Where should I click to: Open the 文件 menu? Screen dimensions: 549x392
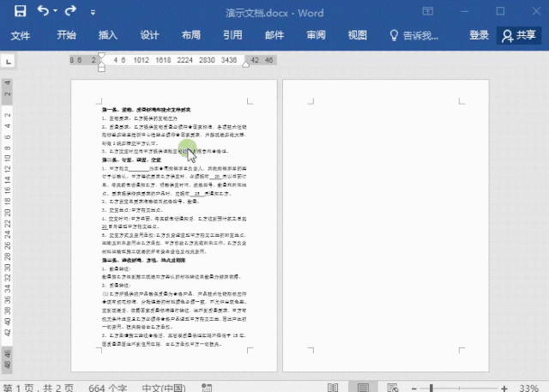coord(21,35)
